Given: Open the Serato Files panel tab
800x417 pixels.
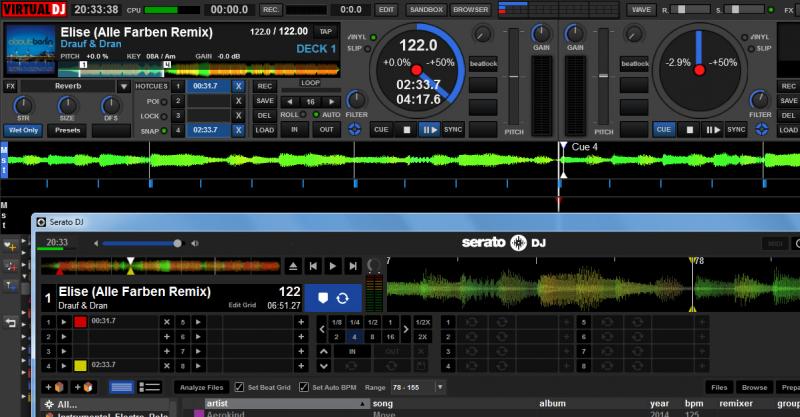Looking at the screenshot, I should point(718,387).
